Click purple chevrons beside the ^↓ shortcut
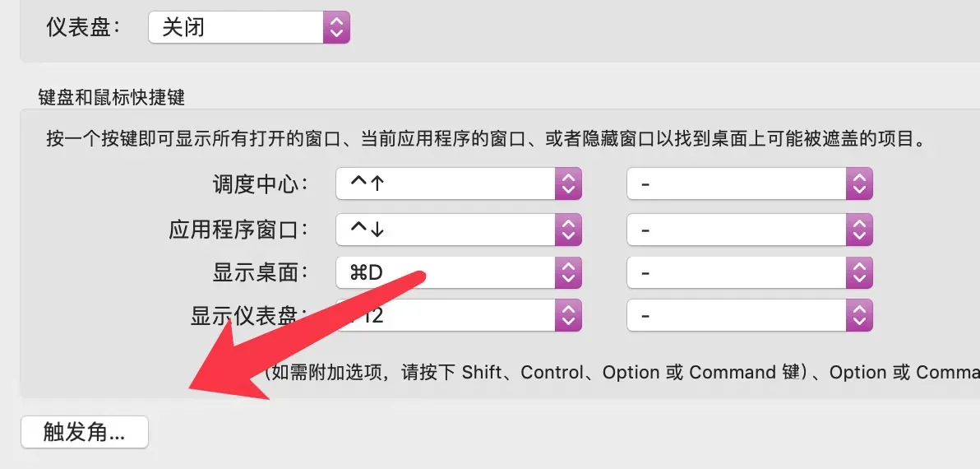980x469 pixels. tap(568, 230)
